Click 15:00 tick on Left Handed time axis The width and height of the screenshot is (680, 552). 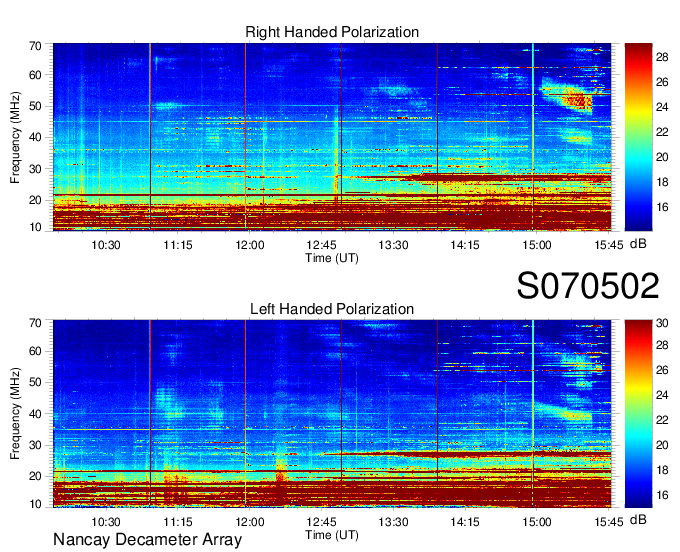(536, 522)
